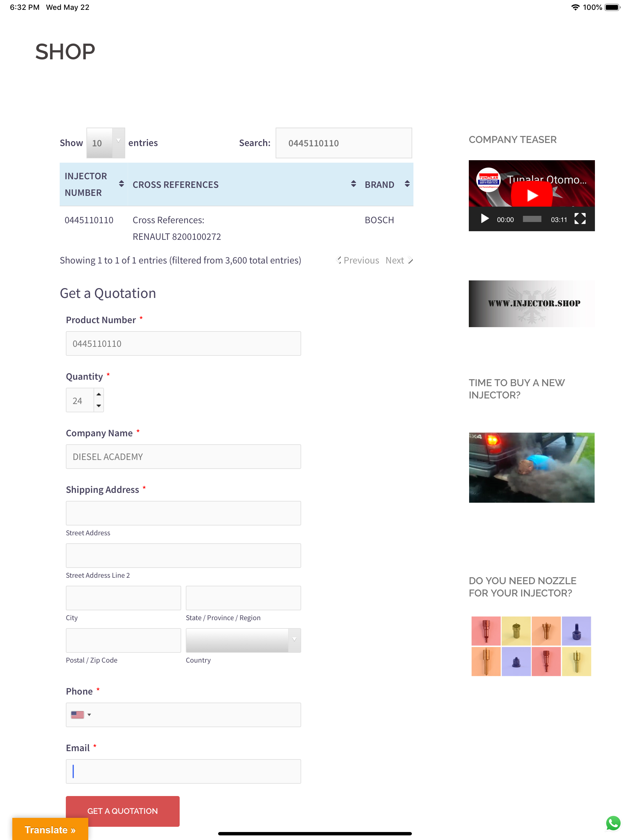Click the Email field
Screen dimensions: 630x840
[x=183, y=771]
